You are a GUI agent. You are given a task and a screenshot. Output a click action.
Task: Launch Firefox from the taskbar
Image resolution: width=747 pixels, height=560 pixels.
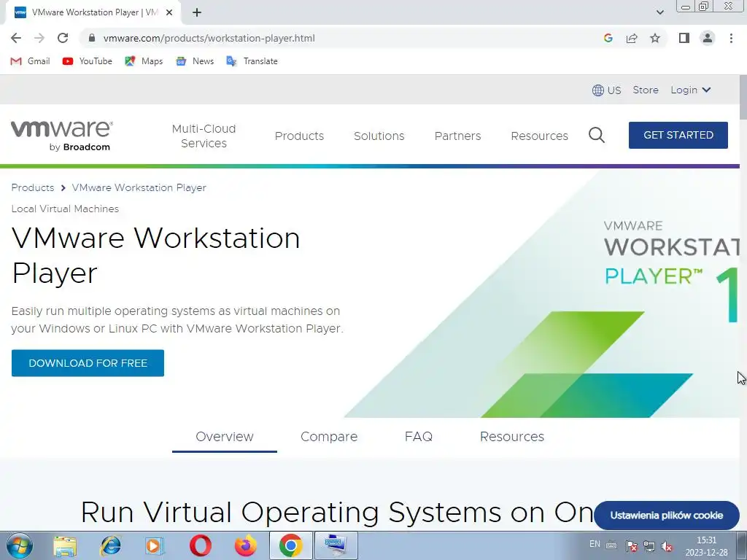245,545
